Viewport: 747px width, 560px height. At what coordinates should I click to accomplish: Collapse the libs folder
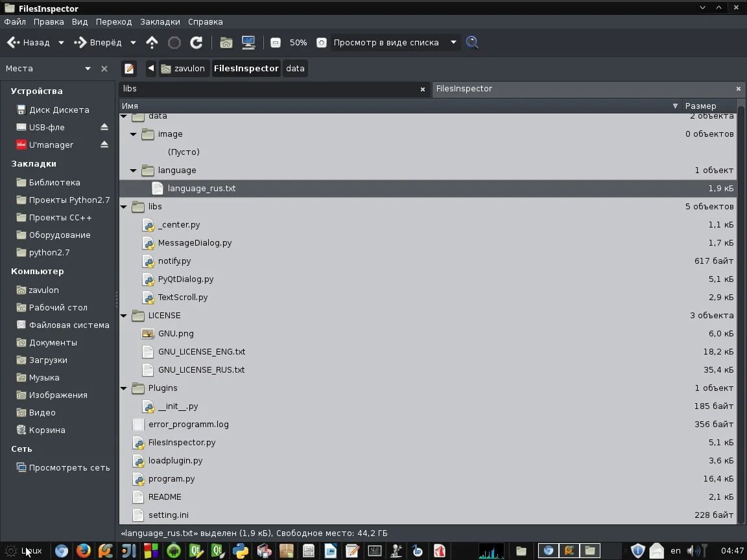(124, 207)
